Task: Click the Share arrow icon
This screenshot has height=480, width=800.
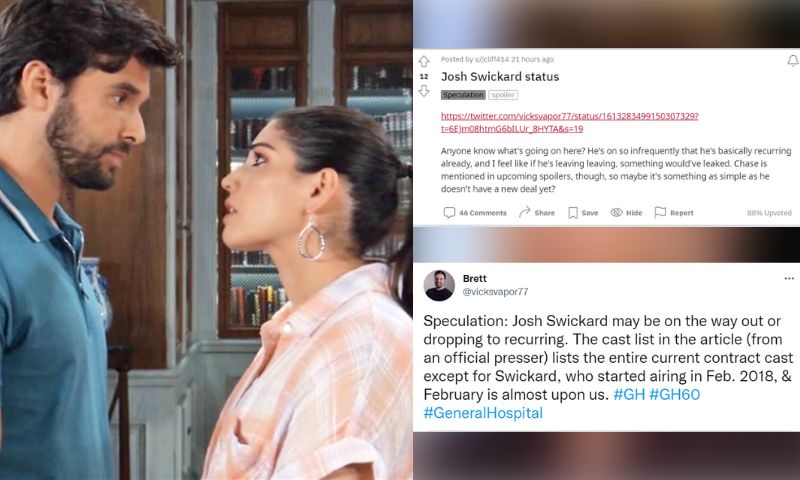Action: click(524, 212)
